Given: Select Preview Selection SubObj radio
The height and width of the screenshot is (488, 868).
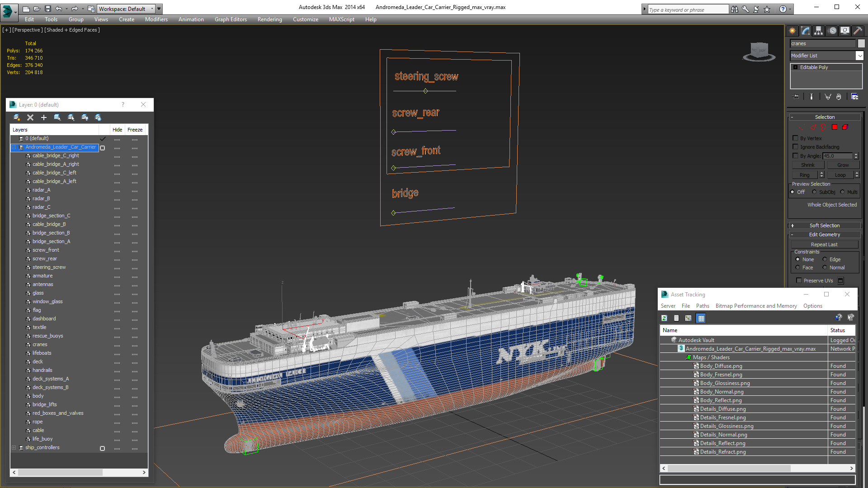Looking at the screenshot, I should [814, 192].
